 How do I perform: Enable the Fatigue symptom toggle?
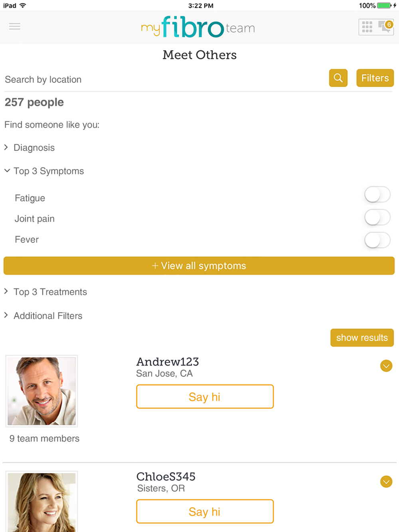(377, 195)
